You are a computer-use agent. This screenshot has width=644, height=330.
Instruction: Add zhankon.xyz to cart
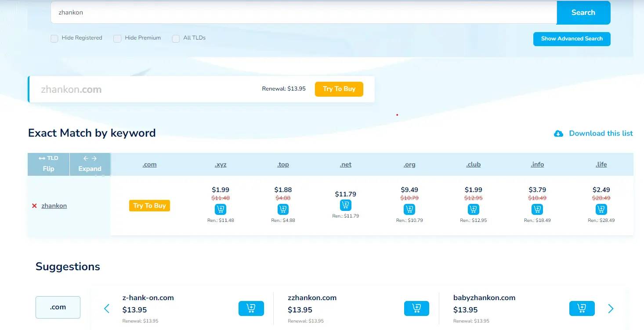(221, 210)
